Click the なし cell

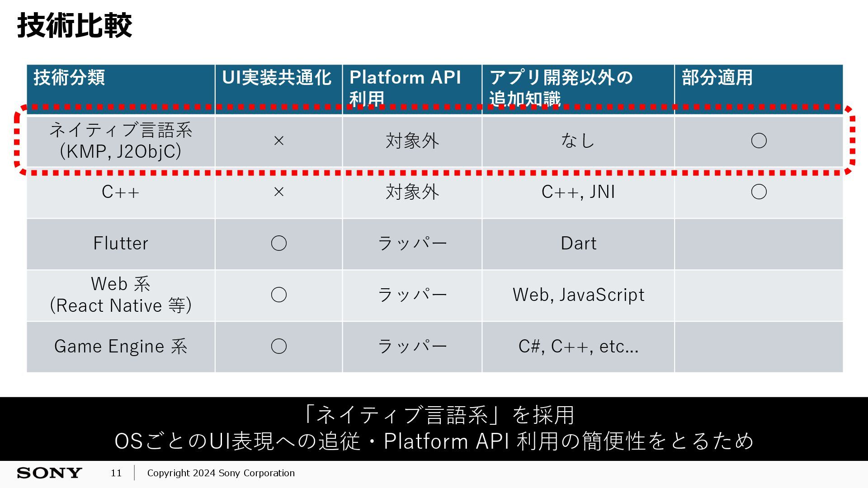click(578, 141)
